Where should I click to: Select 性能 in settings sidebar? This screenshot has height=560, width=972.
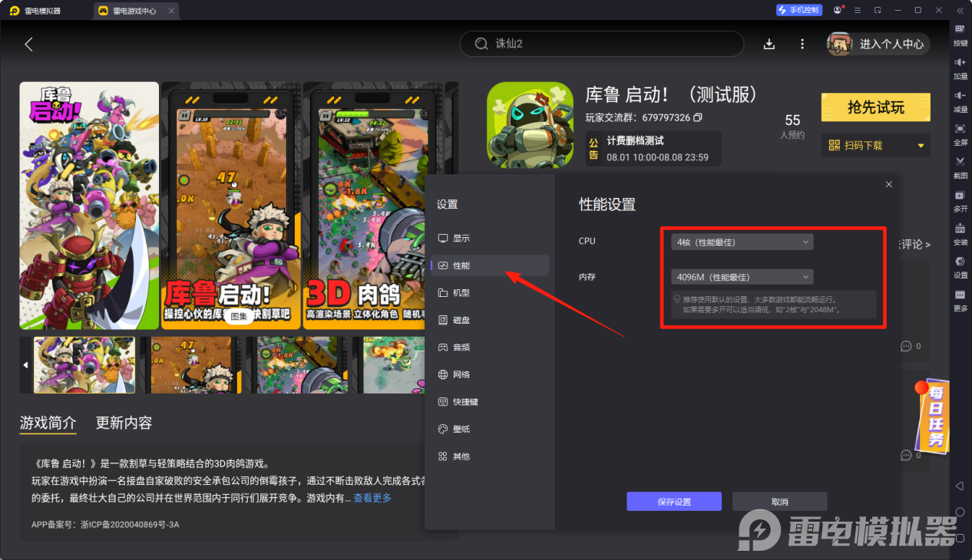(x=490, y=265)
